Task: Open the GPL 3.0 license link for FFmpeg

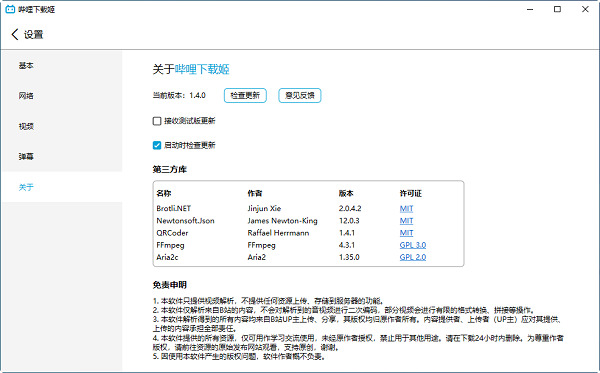Action: click(413, 245)
